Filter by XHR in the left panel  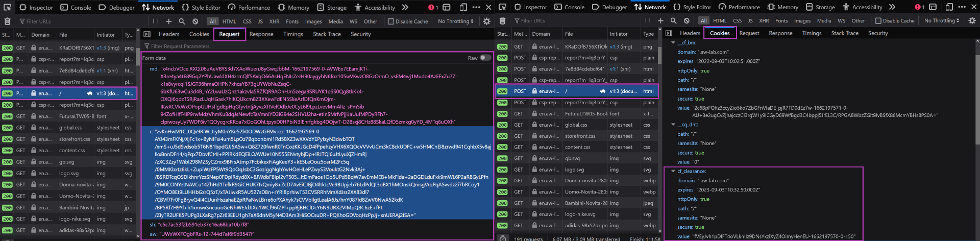coord(274,21)
